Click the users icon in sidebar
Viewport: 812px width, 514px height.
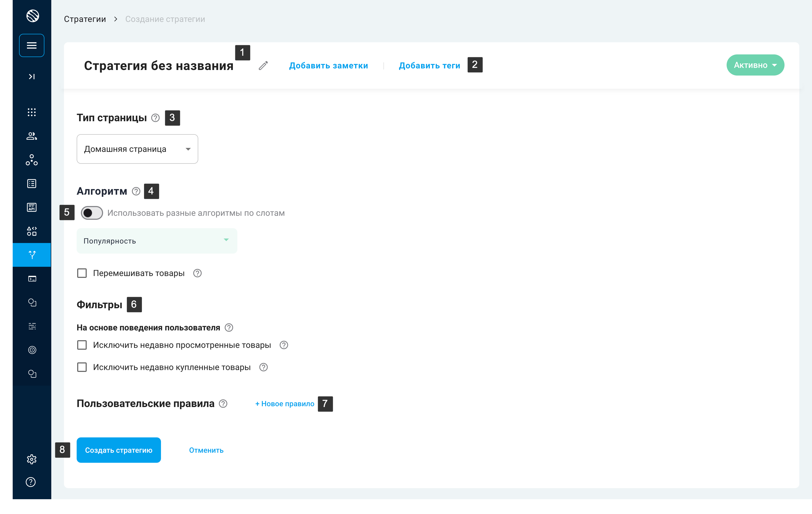[32, 136]
